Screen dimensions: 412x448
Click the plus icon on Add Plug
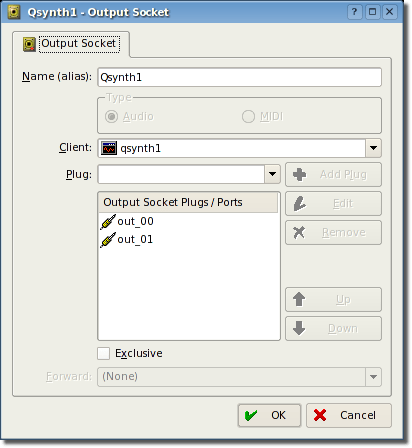(299, 175)
